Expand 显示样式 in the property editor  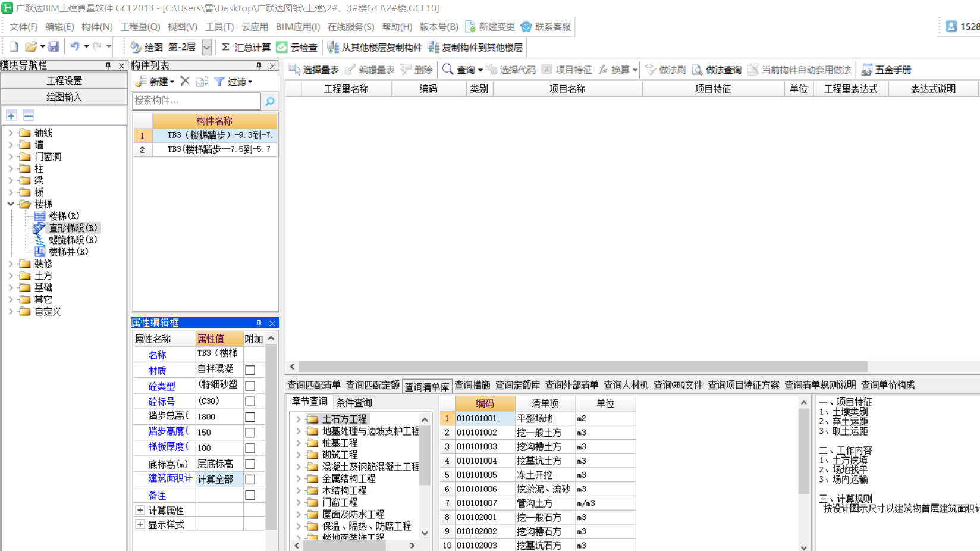point(140,524)
